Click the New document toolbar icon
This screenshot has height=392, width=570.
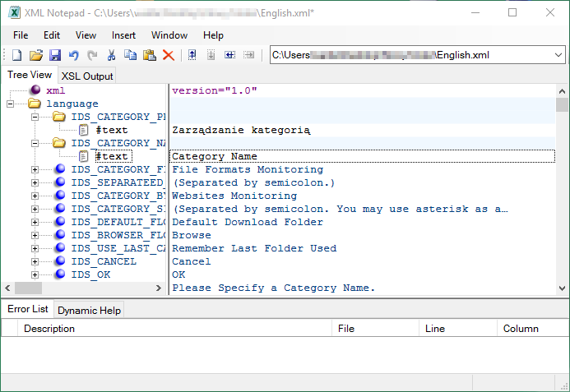[16, 55]
